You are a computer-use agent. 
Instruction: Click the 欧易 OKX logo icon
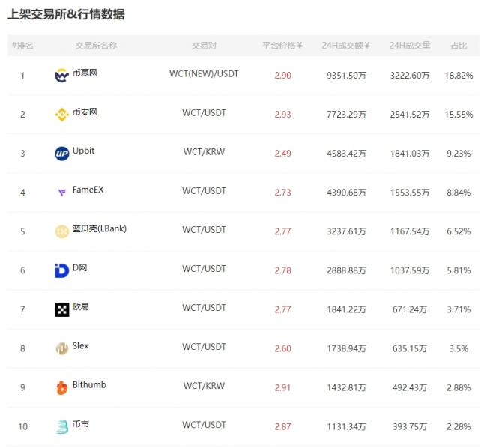[61, 309]
